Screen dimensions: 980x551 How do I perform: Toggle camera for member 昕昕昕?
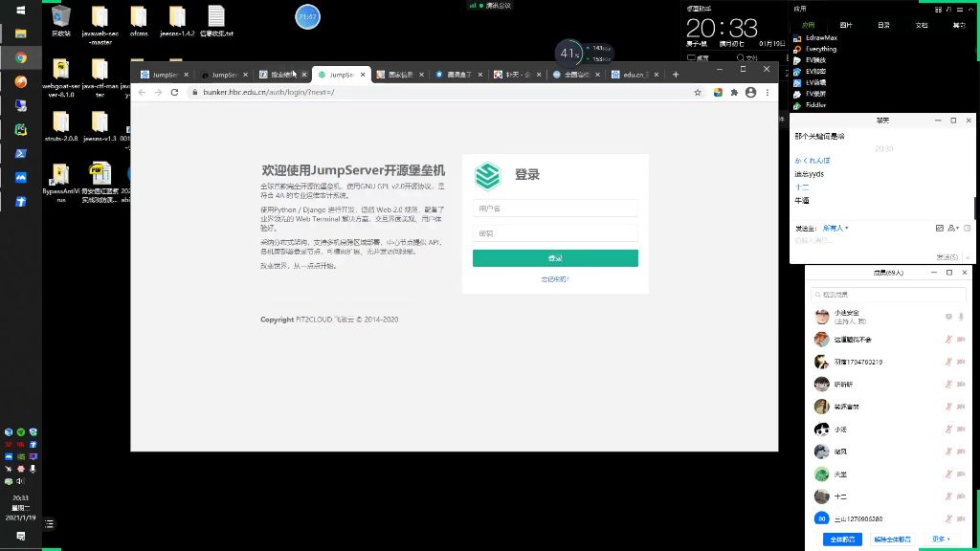coord(961,385)
